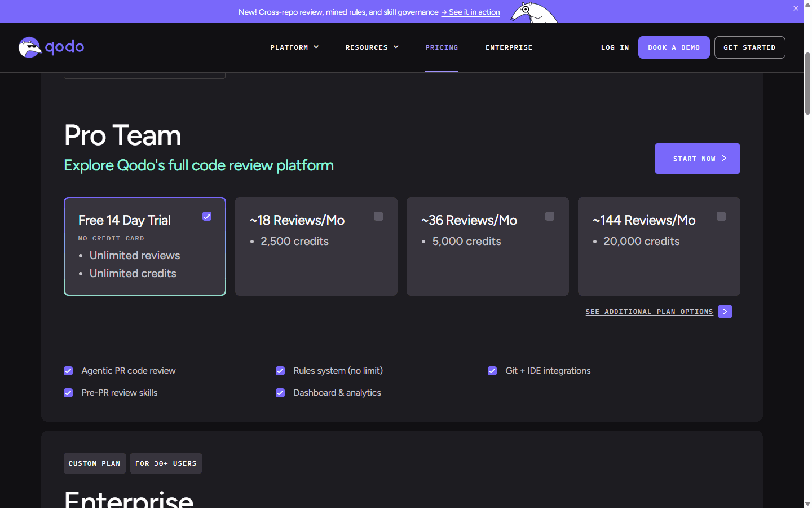Screen dimensions: 812x508
Task: Click the Book a Demo button
Action: pyautogui.click(x=674, y=47)
